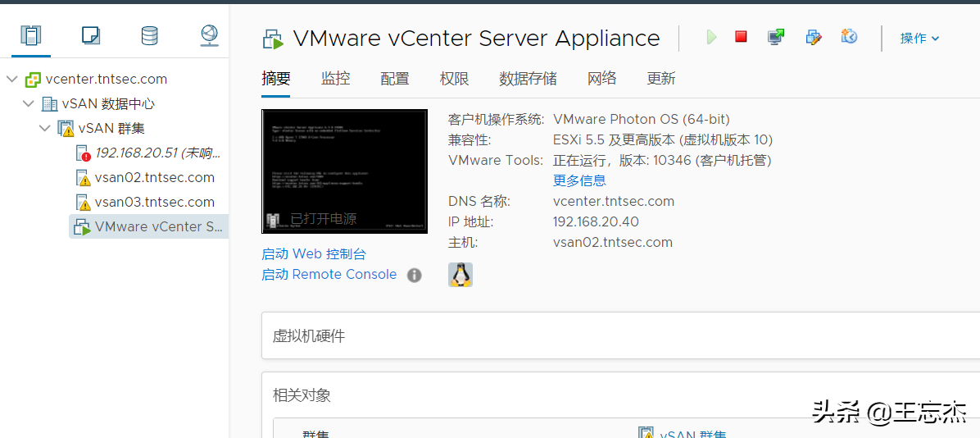This screenshot has height=438, width=980.
Task: Expand the 虚拟机硬件 panel
Action: click(620, 336)
